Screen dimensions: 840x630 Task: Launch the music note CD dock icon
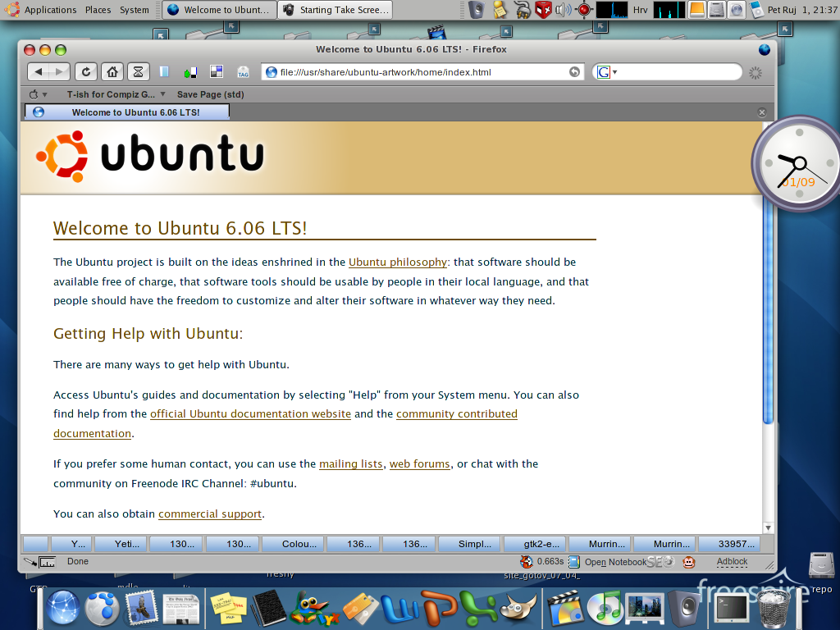605,609
